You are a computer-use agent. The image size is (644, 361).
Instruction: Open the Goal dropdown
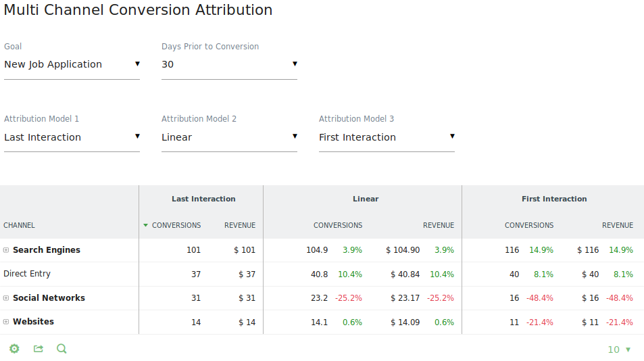(x=72, y=65)
